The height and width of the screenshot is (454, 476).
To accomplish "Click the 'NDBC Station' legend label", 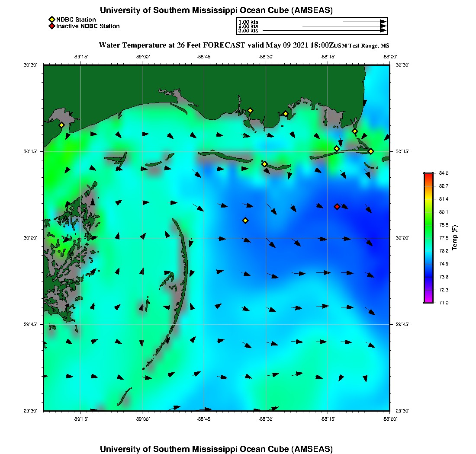I will (76, 20).
